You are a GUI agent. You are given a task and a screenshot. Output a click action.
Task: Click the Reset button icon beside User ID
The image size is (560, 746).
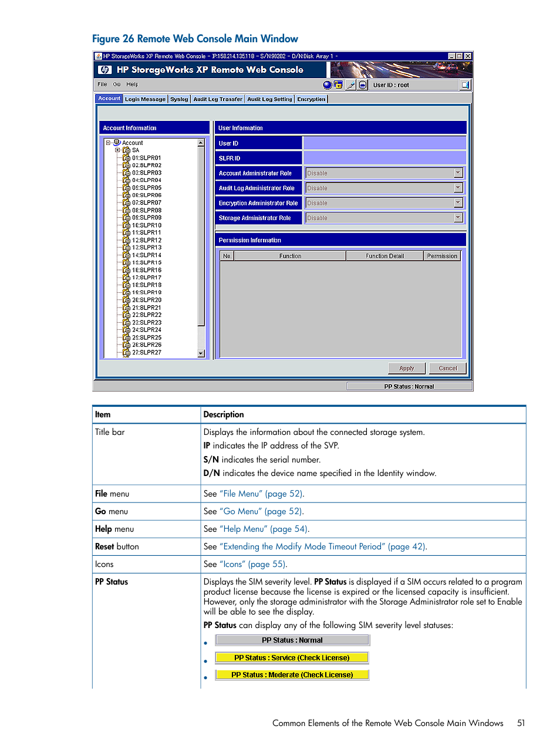click(363, 85)
